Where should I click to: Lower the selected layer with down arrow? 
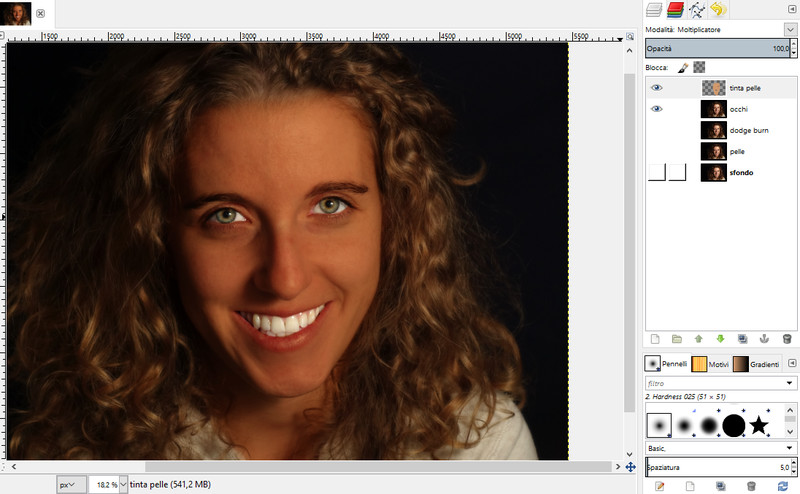[719, 339]
